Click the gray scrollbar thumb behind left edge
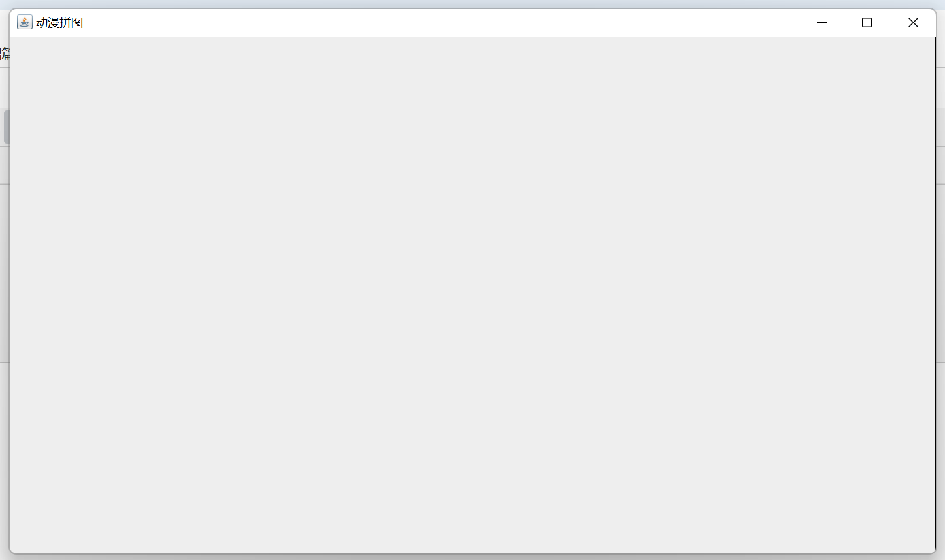 coord(6,127)
